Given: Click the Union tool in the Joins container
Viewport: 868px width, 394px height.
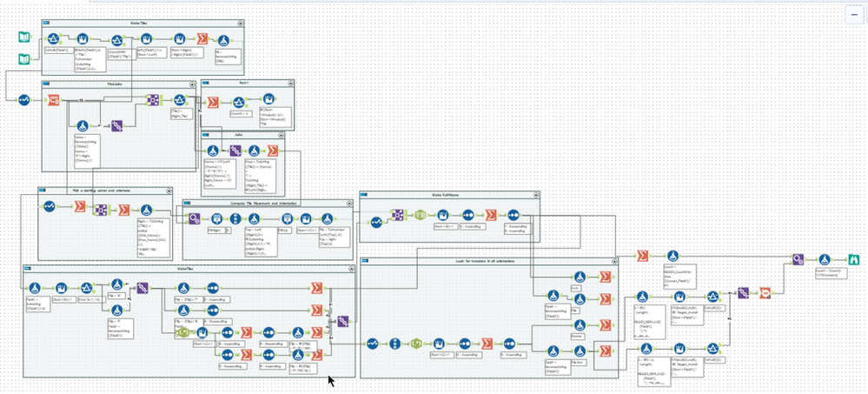Looking at the screenshot, I should [x=235, y=150].
